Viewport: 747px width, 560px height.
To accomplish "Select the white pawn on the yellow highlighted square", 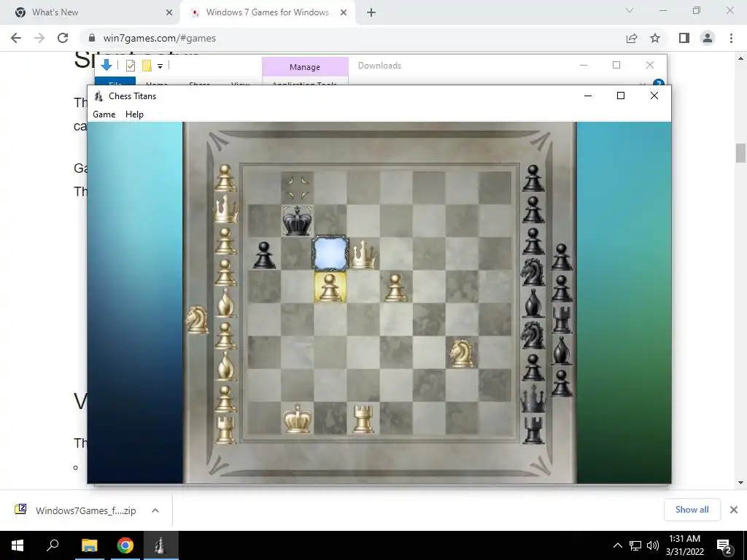I will pos(330,287).
